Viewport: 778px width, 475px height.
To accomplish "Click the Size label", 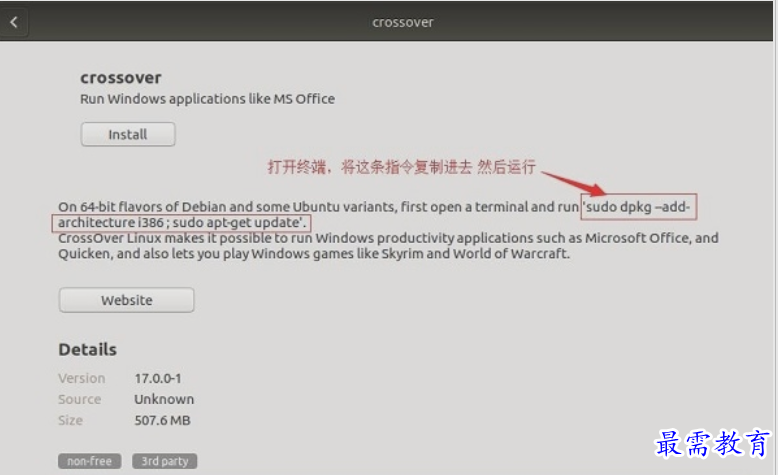I will [x=70, y=420].
